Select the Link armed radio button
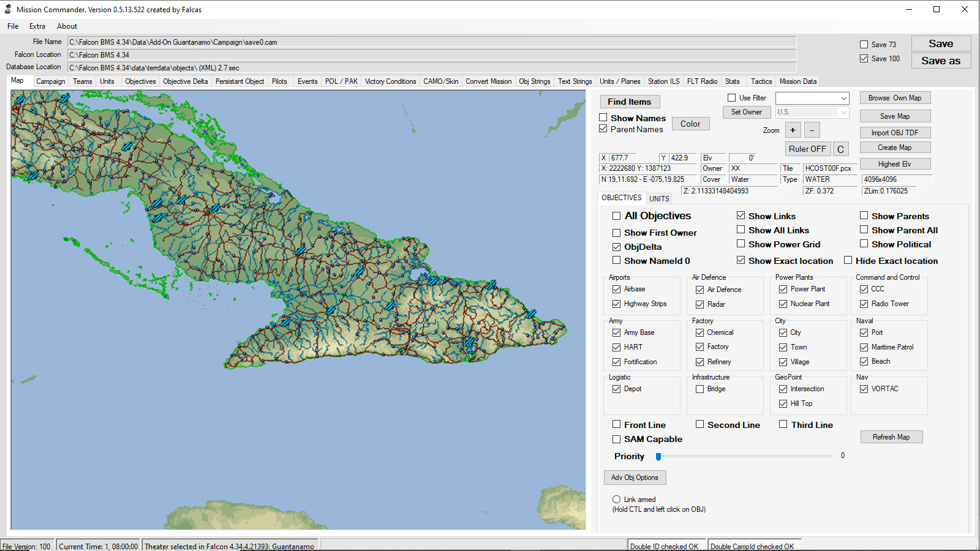The image size is (980, 551). (x=617, y=500)
